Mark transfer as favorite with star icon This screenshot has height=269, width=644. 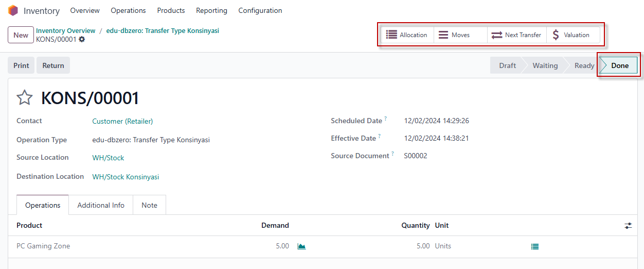[x=25, y=98]
